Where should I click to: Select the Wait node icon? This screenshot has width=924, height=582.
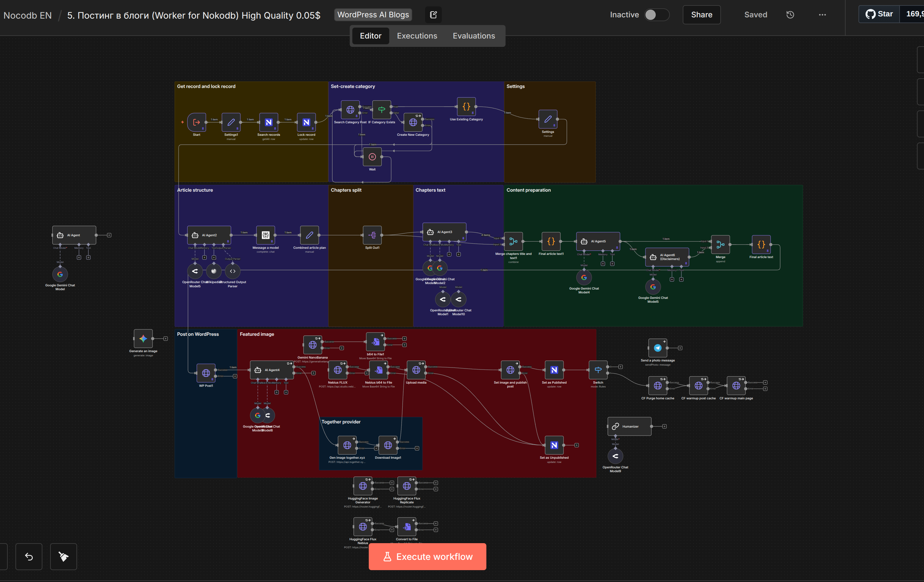372,157
